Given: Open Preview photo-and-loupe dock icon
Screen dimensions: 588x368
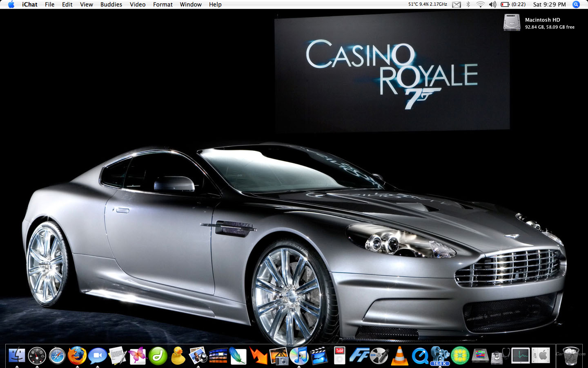Looking at the screenshot, I should pos(198,356).
